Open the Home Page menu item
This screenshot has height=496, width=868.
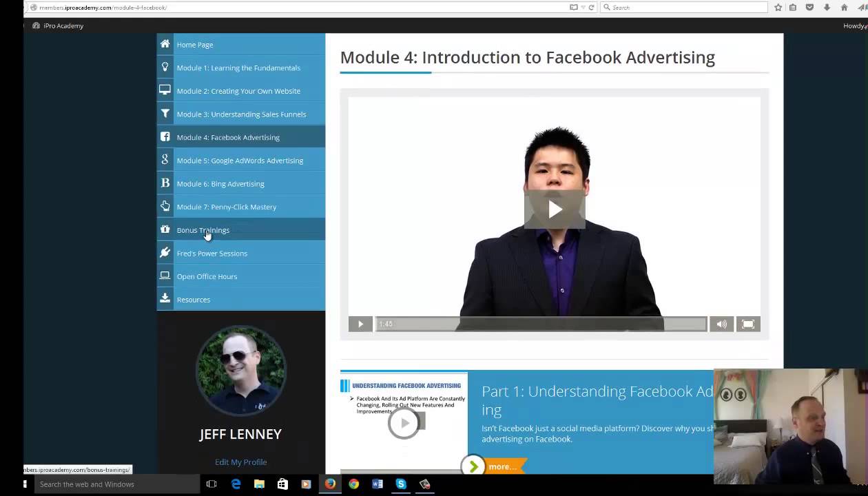pos(241,45)
